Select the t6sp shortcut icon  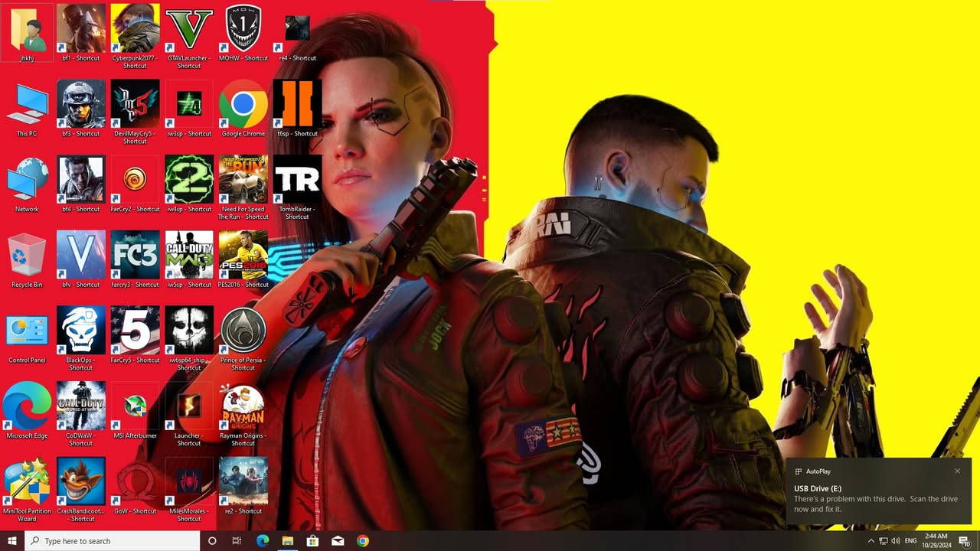pos(297,109)
